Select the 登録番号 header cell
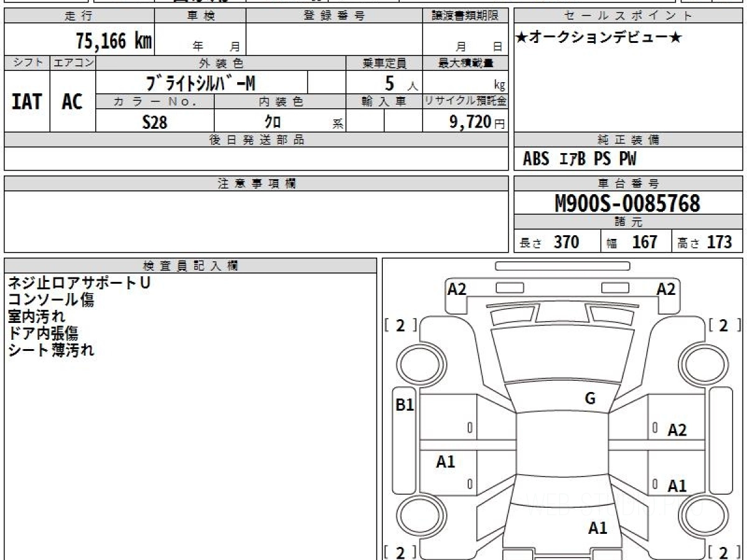The width and height of the screenshot is (747, 560). coord(334,16)
